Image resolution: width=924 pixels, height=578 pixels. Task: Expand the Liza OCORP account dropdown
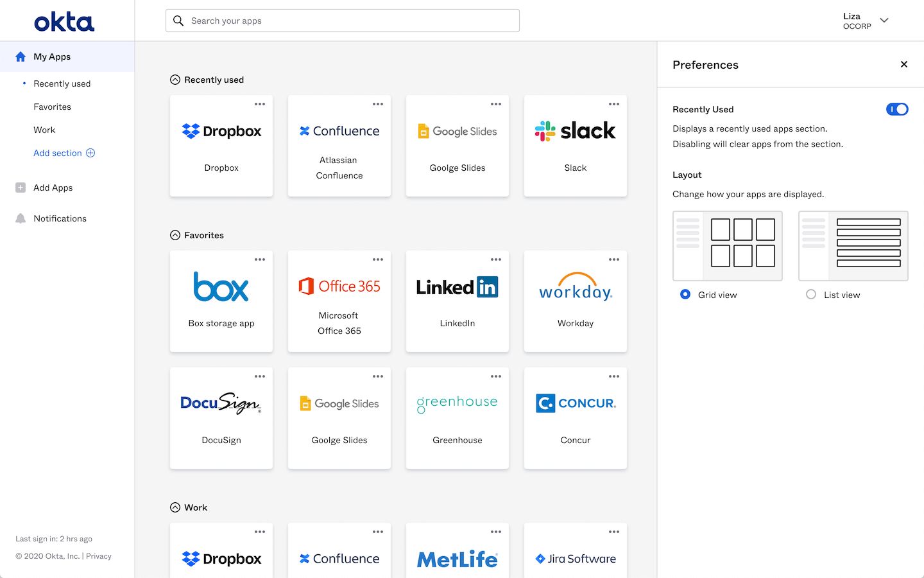tap(884, 21)
